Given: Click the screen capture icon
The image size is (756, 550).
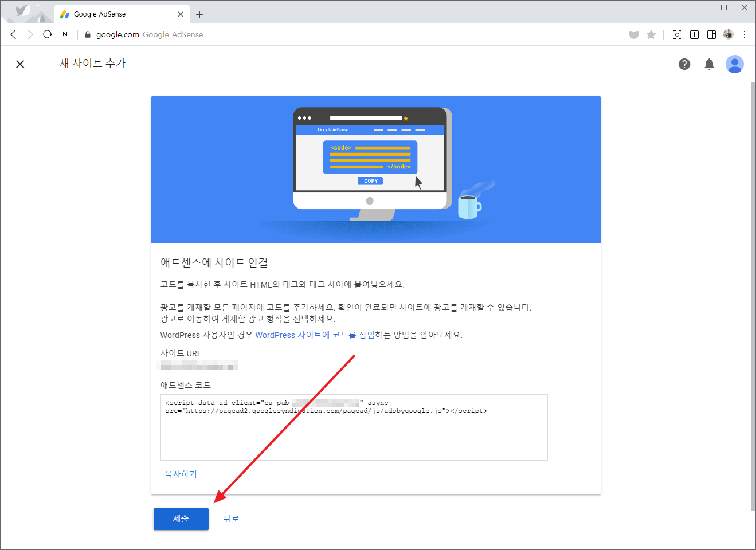Looking at the screenshot, I should 677,34.
